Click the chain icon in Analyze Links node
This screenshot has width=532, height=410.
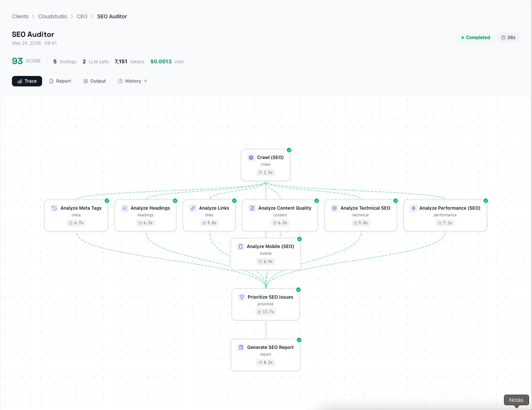193,208
